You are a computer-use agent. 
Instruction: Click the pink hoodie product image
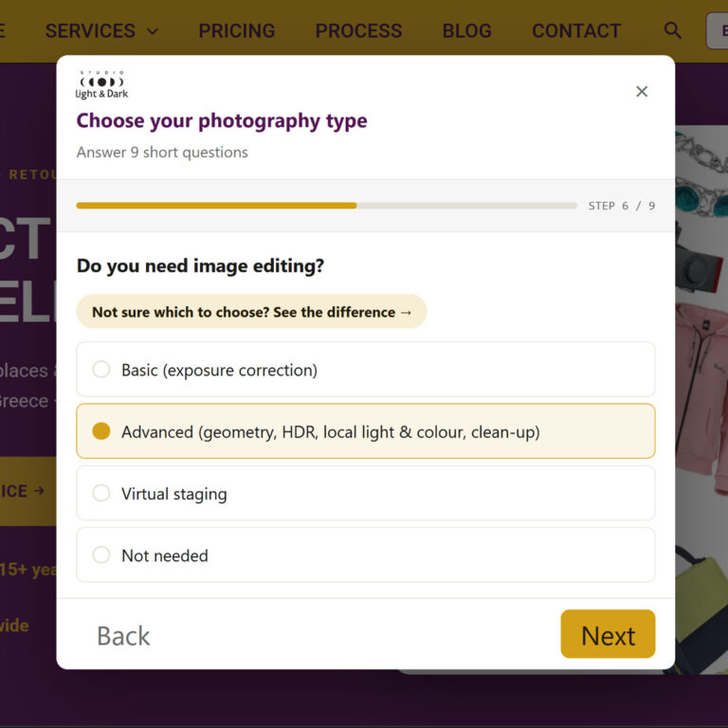pos(701,398)
